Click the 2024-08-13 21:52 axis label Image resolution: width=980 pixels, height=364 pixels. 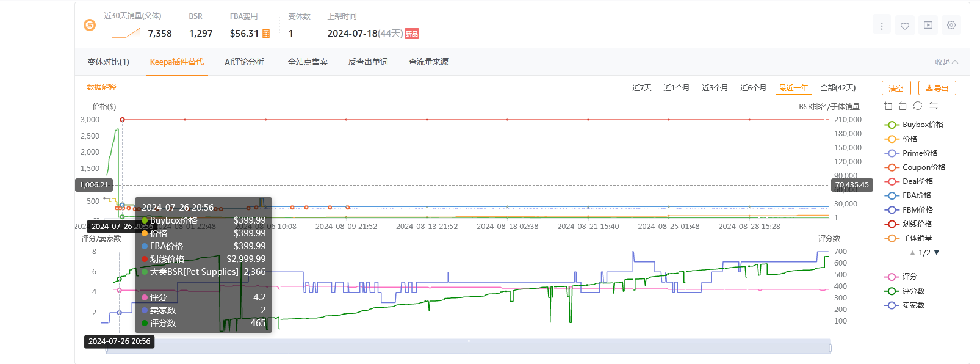[x=427, y=227]
